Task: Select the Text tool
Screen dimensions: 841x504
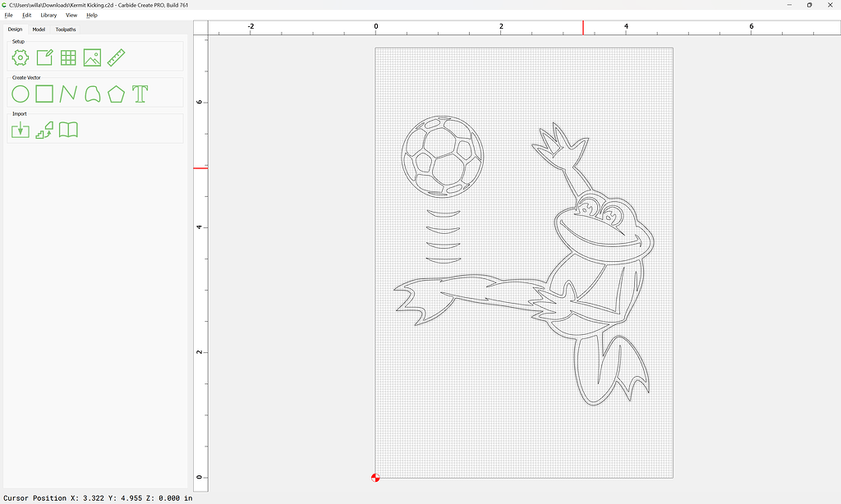Action: [x=140, y=94]
